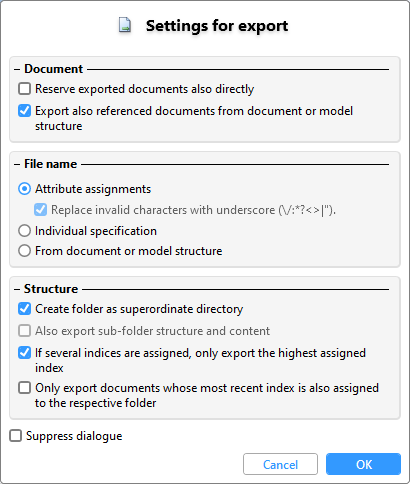The width and height of the screenshot is (410, 484).
Task: Click the Settings for export title text
Action: (x=217, y=26)
